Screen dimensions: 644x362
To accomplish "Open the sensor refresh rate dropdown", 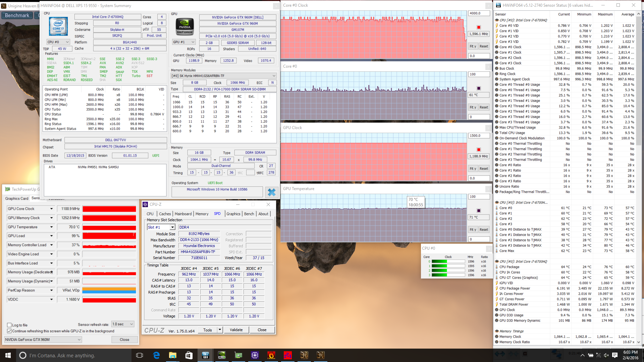I will coord(123,324).
